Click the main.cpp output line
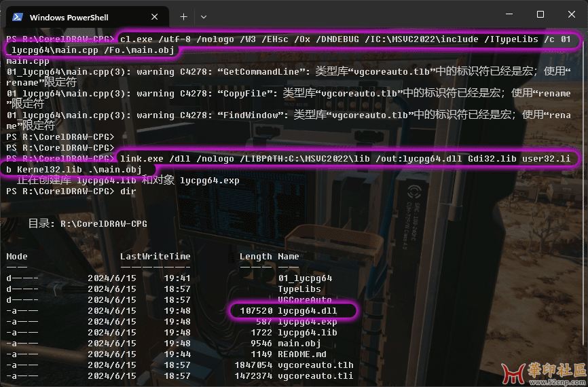Screen dimensions: 588x387 tap(28, 60)
